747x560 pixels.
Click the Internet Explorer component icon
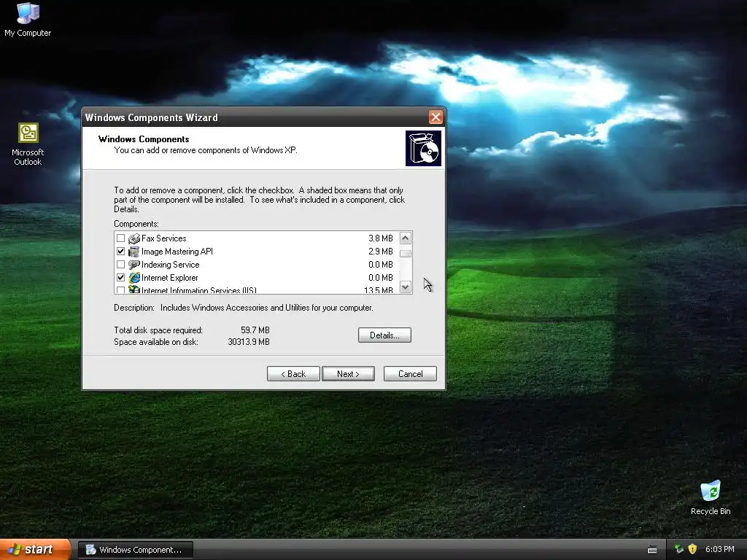coord(134,278)
